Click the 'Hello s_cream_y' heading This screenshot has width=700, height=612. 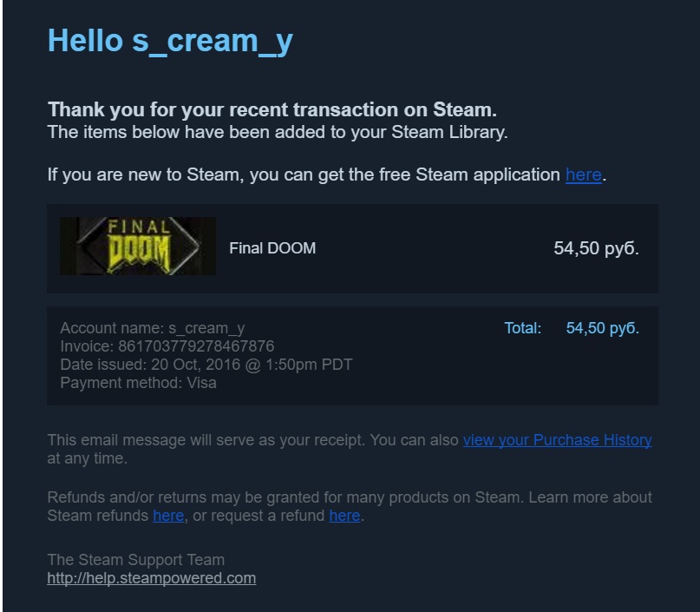click(170, 40)
